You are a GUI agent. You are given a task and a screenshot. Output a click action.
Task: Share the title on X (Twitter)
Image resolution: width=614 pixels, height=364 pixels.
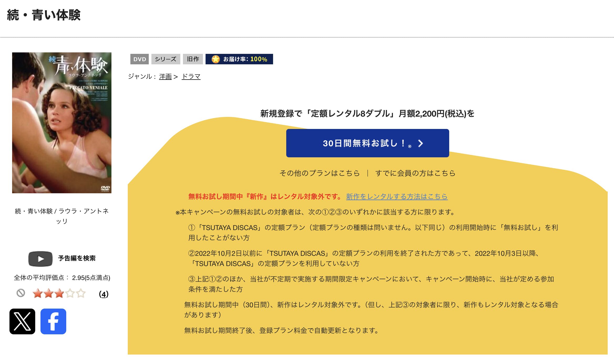pos(22,321)
